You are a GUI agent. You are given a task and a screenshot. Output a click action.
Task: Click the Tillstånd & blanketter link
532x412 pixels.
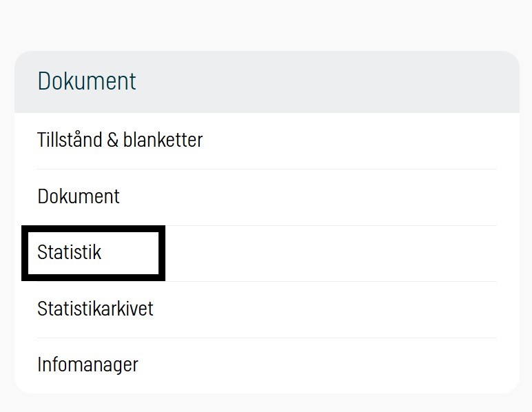pyautogui.click(x=120, y=141)
